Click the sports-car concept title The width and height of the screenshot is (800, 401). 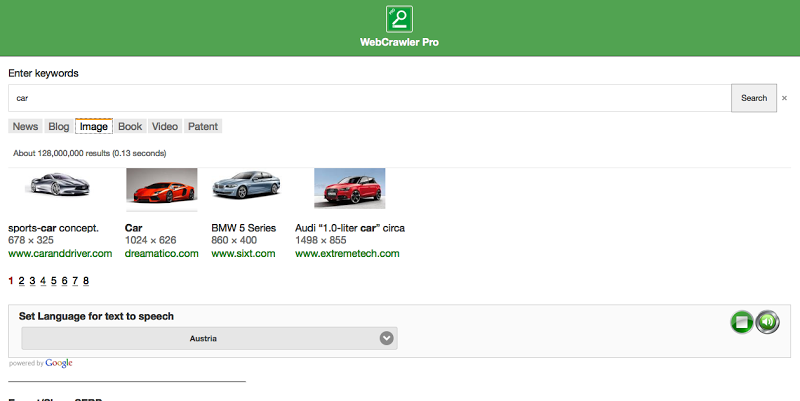pos(54,228)
